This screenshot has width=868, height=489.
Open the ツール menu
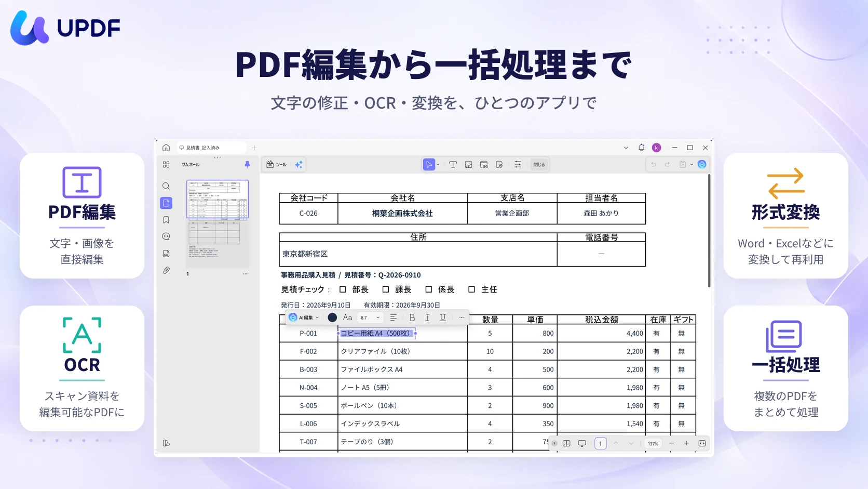(277, 165)
